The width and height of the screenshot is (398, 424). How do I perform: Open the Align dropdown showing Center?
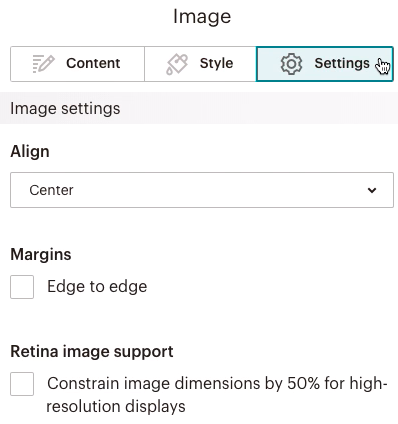coord(202,190)
